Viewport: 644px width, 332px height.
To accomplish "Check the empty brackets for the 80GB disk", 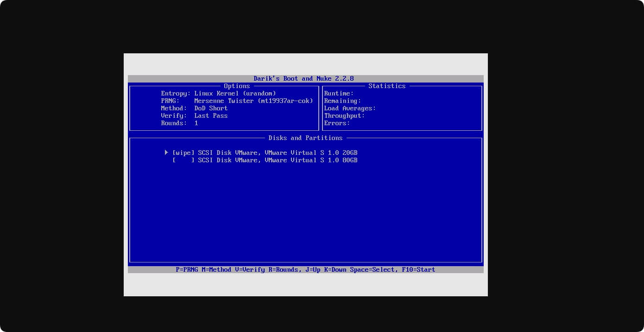I will tap(183, 160).
